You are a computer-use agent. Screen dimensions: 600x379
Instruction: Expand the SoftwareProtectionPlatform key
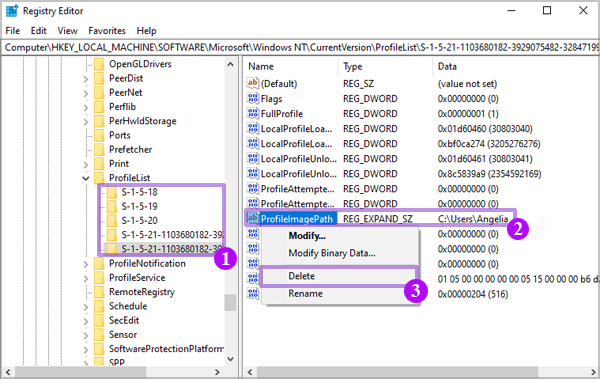(x=86, y=349)
